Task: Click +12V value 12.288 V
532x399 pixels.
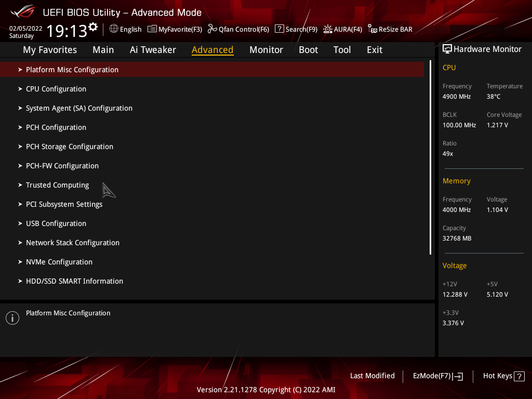Action: pyautogui.click(x=455, y=295)
